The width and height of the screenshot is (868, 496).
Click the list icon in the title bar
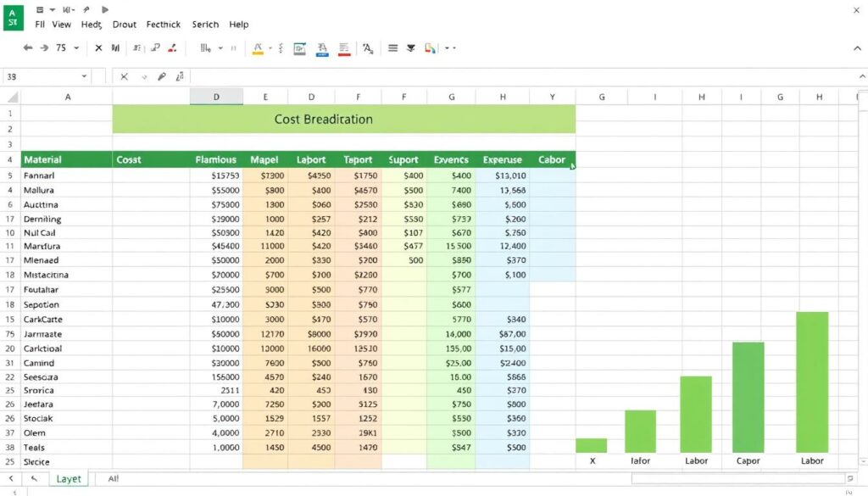(x=40, y=9)
